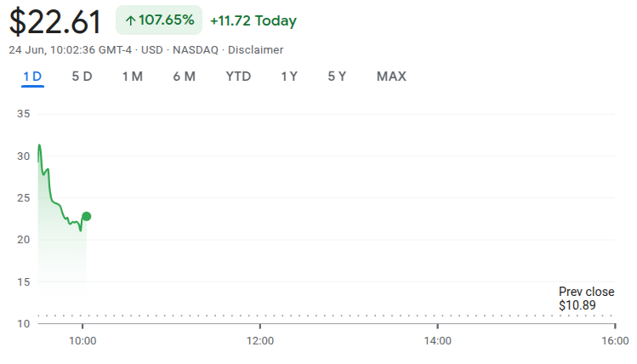
Task: Click the Prev close $10.89 label
Action: click(x=586, y=298)
